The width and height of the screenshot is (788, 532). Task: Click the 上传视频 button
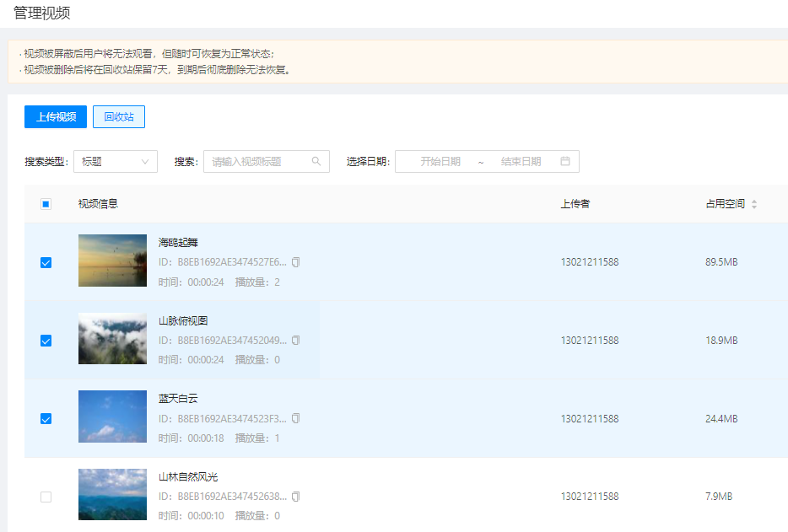56,117
